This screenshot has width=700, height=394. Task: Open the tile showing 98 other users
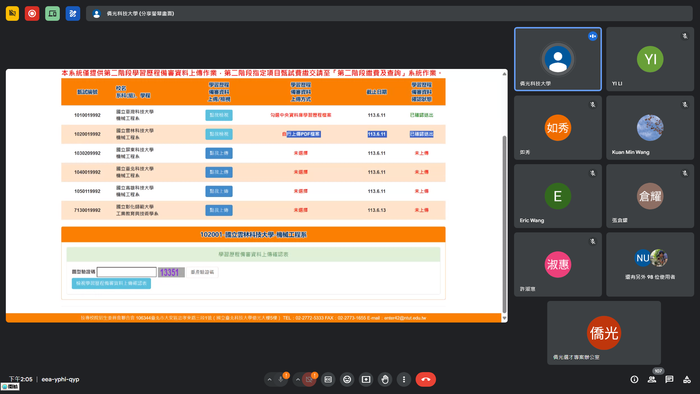tap(650, 264)
